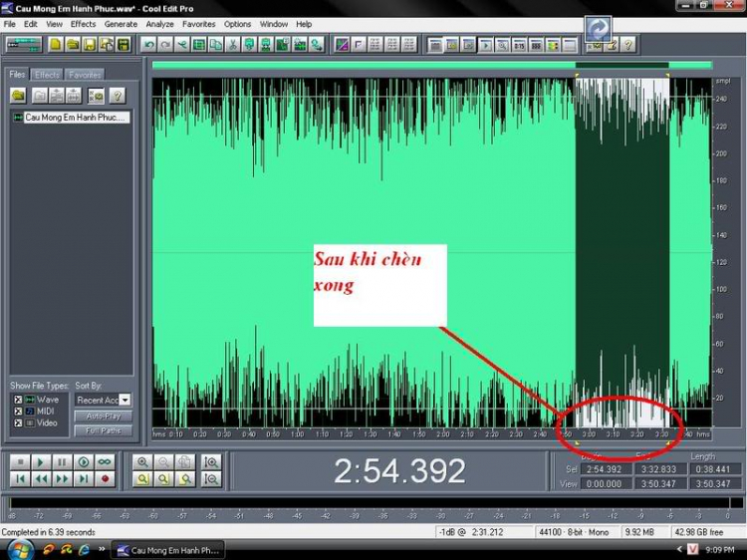The image size is (747, 560).
Task: Click the help question mark toolbar icon
Action: [x=628, y=45]
